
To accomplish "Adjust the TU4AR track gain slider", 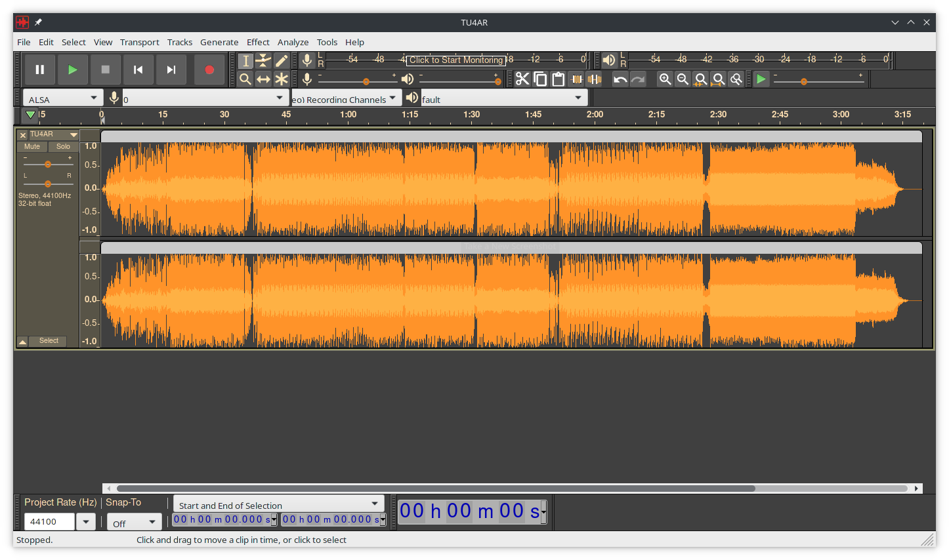I will [x=48, y=164].
